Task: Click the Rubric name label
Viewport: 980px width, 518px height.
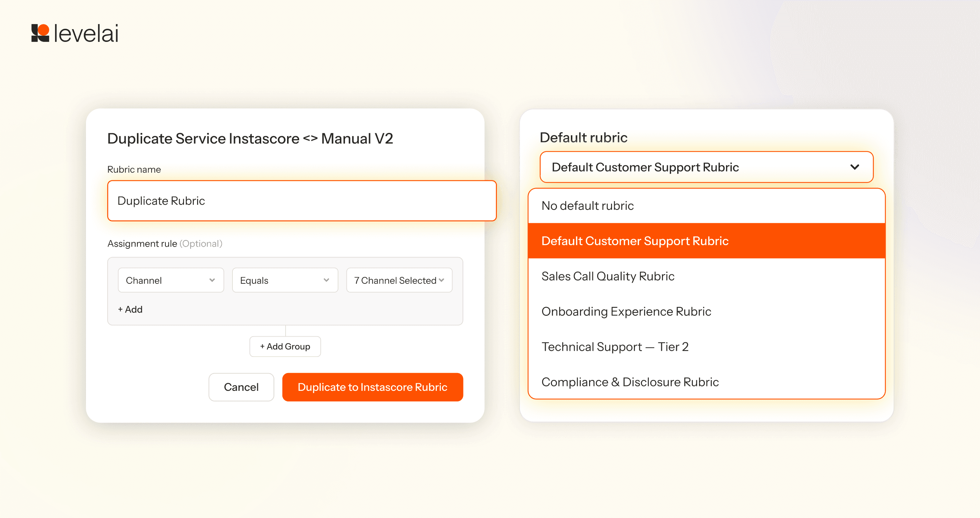Action: [134, 170]
